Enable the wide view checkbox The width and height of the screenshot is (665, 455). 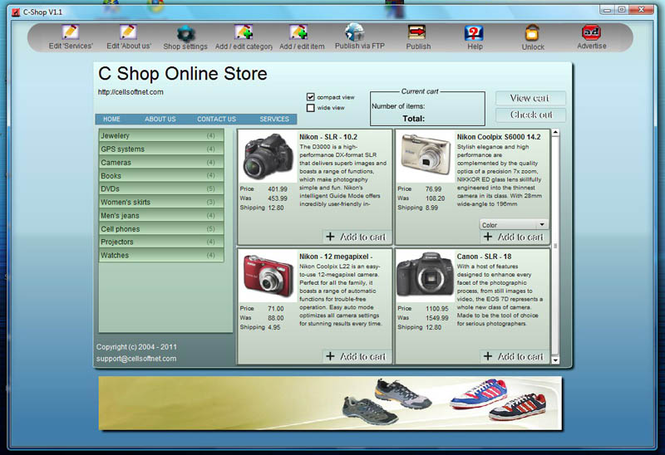pyautogui.click(x=310, y=108)
